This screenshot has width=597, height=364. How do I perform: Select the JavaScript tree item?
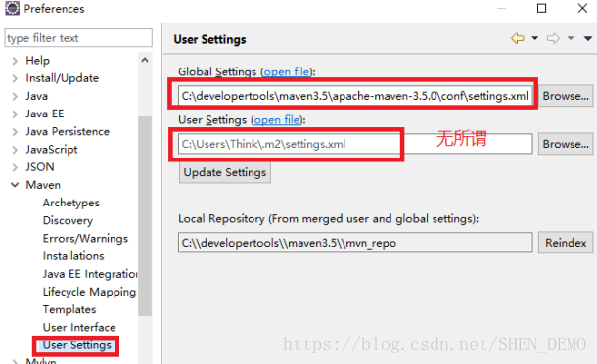pos(52,150)
